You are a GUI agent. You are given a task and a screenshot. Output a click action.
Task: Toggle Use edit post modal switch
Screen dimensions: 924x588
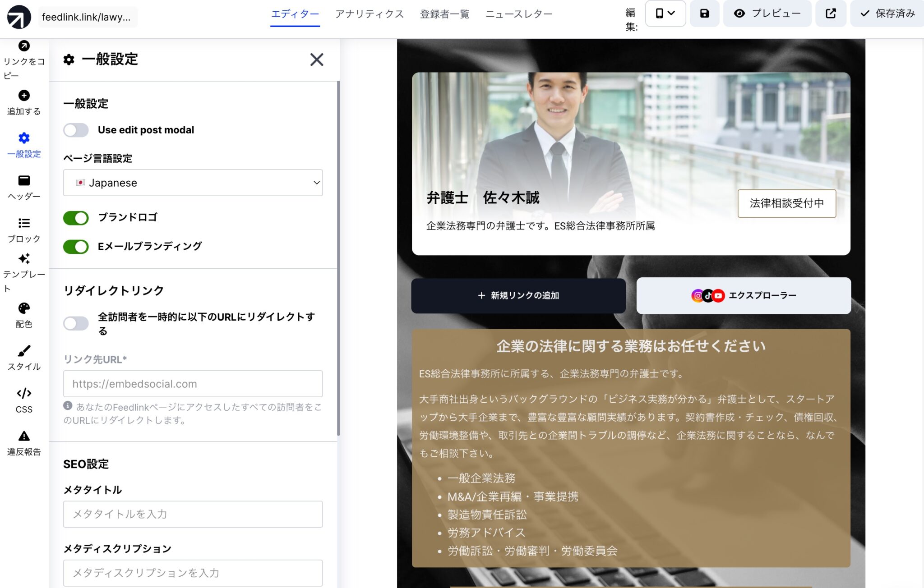point(76,130)
